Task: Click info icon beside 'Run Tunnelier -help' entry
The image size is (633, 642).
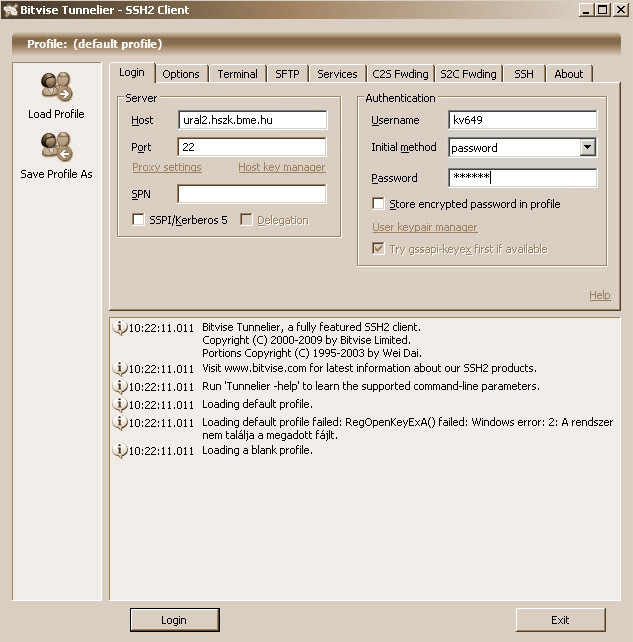Action: pos(120,387)
